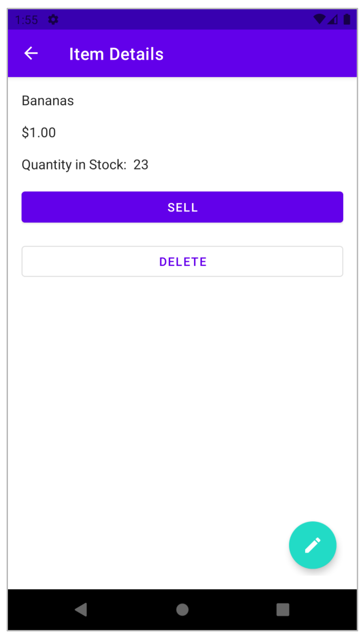The width and height of the screenshot is (364, 642).
Task: Tap the 1:55 clock in status bar
Action: tap(27, 20)
